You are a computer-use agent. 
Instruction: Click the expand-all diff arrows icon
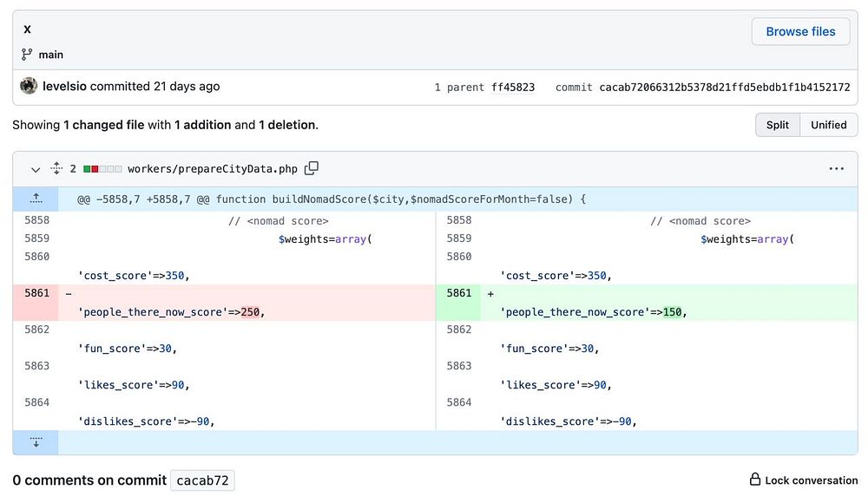pyautogui.click(x=57, y=169)
